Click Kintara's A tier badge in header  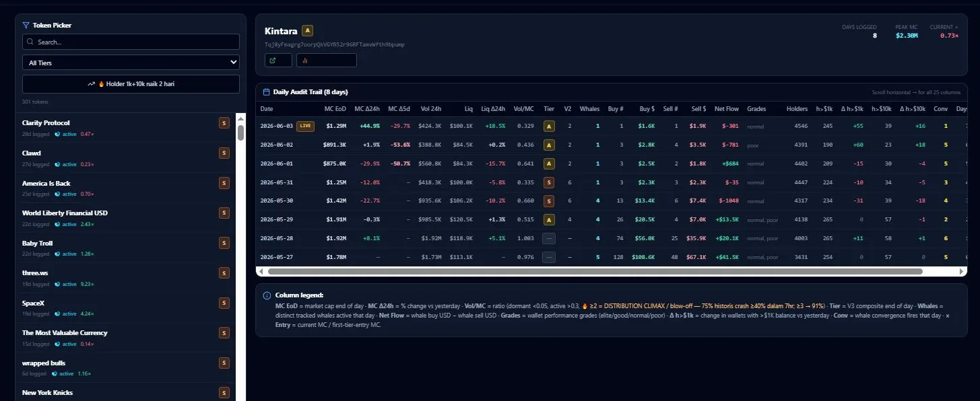point(307,30)
